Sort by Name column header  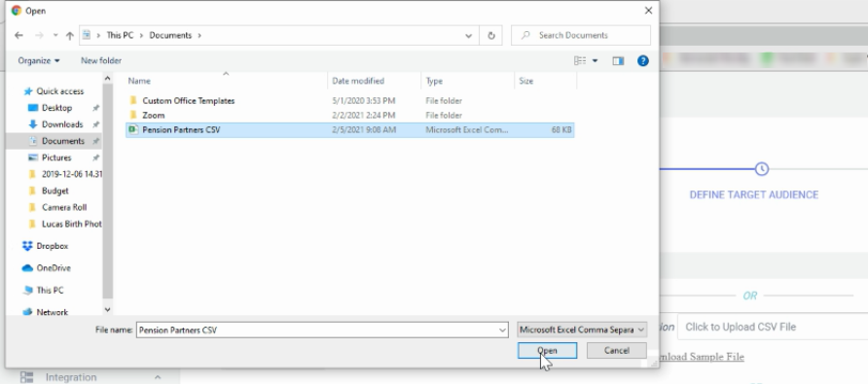pyautogui.click(x=139, y=81)
